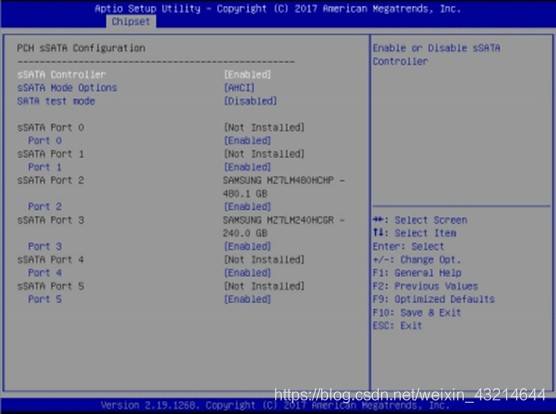Select the SATA test mode item
This screenshot has width=556, height=414.
pyautogui.click(x=56, y=101)
